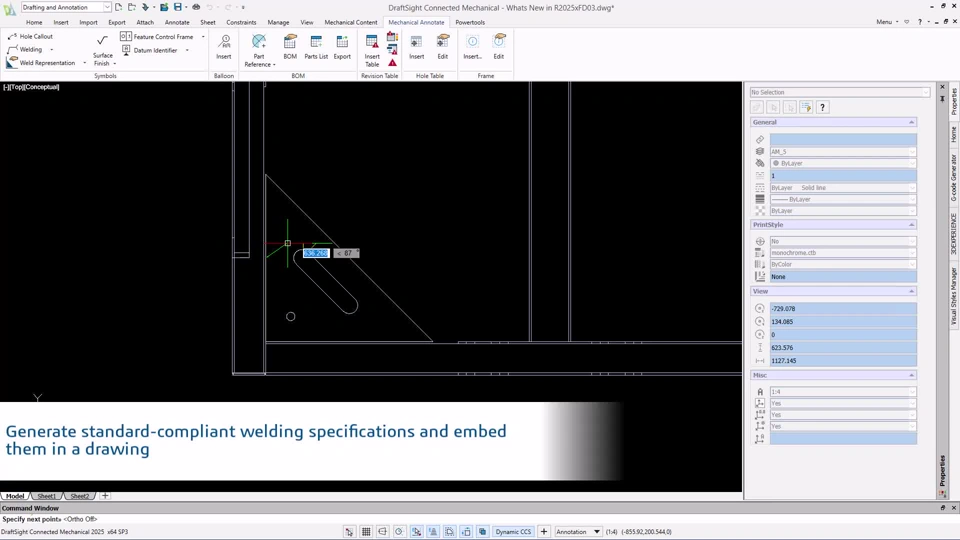The width and height of the screenshot is (960, 540).
Task: Toggle Grid display in status bar
Action: (x=366, y=531)
